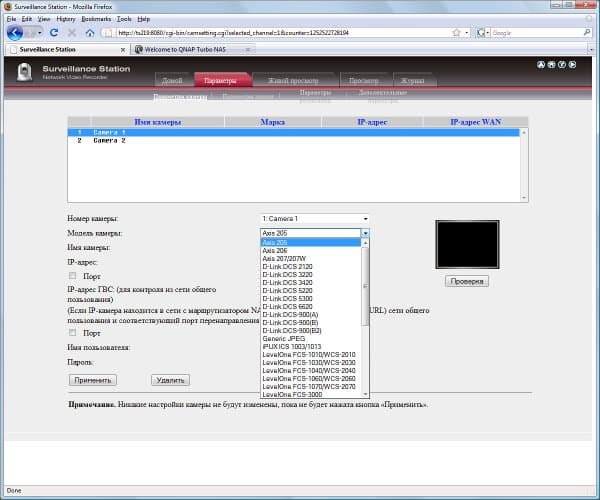
Task: Select Camera 2 row in camera list
Action: pyautogui.click(x=293, y=140)
